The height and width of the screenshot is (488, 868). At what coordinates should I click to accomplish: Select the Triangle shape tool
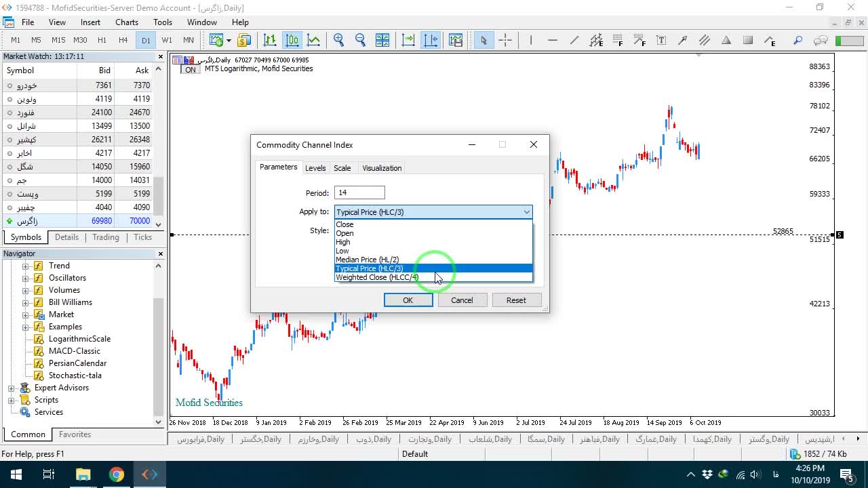726,40
